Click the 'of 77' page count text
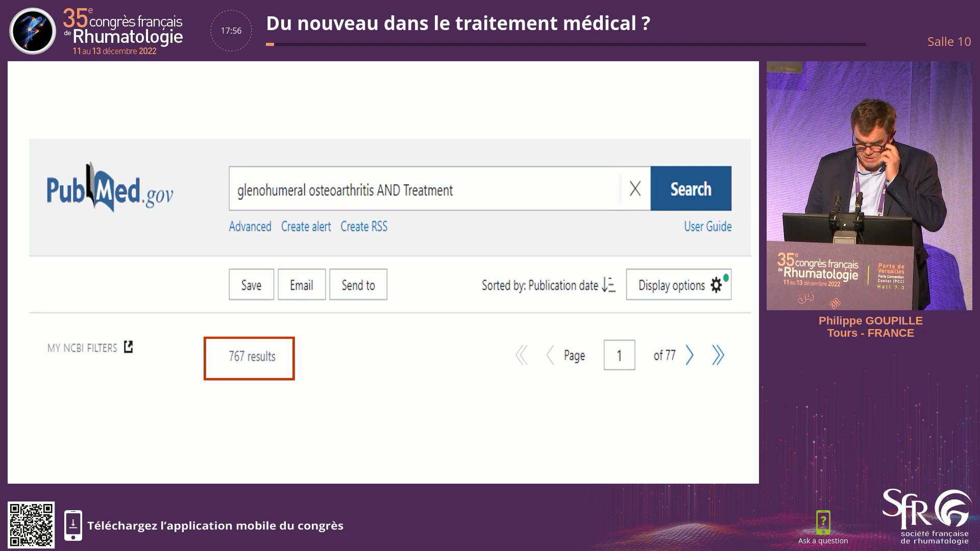This screenshot has width=980, height=551. tap(665, 355)
